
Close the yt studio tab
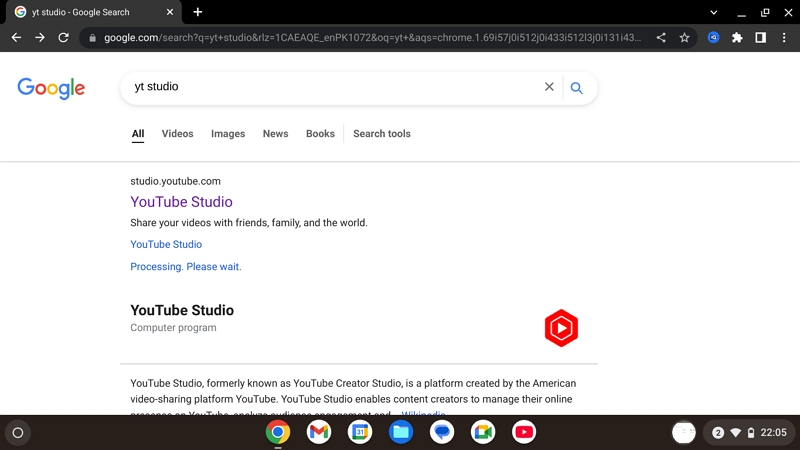click(x=170, y=12)
